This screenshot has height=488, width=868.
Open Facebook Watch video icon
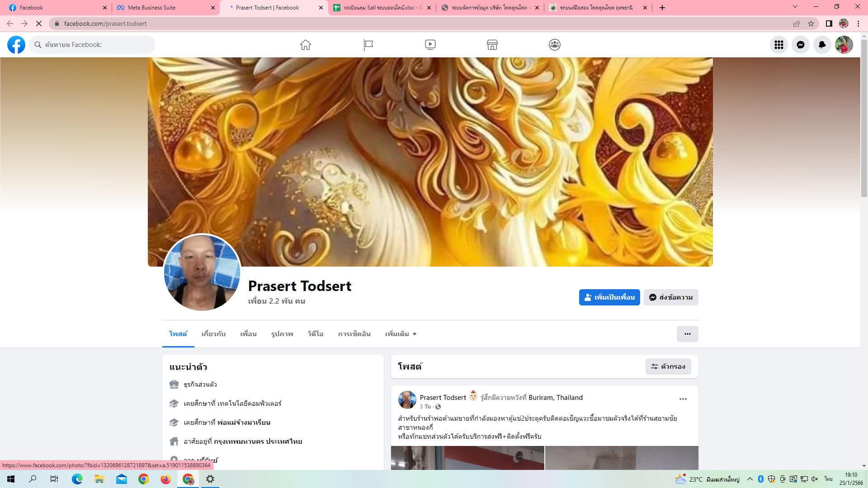430,45
